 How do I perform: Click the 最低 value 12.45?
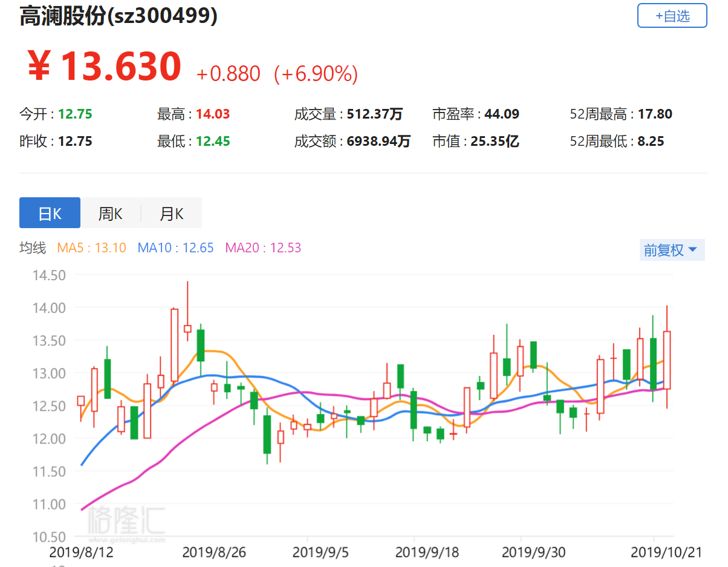(213, 142)
